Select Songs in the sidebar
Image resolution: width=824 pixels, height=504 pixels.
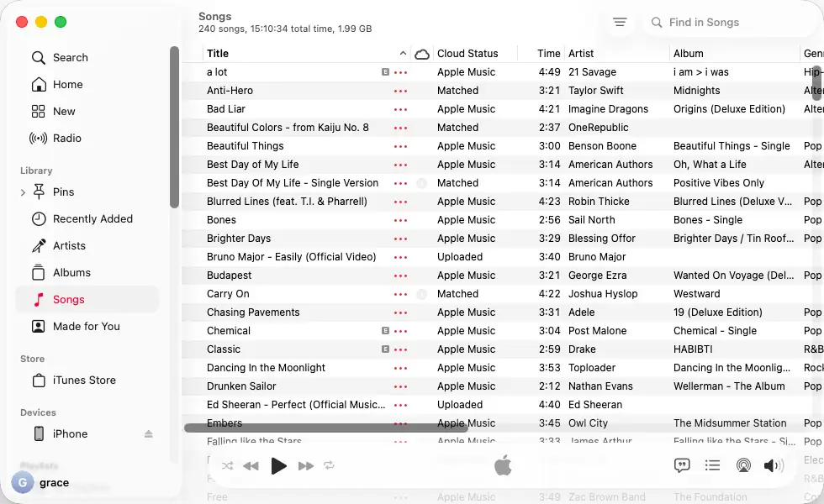[x=87, y=299]
